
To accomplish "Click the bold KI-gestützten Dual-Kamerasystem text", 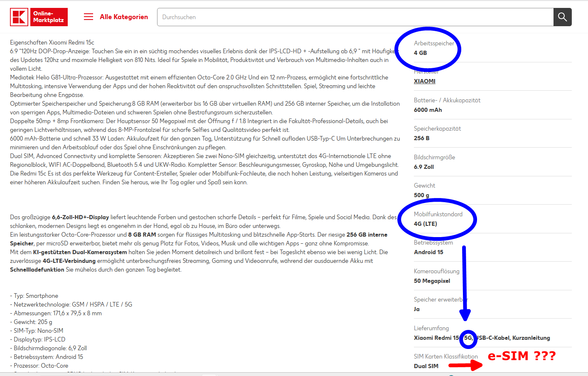I will click(x=80, y=252).
